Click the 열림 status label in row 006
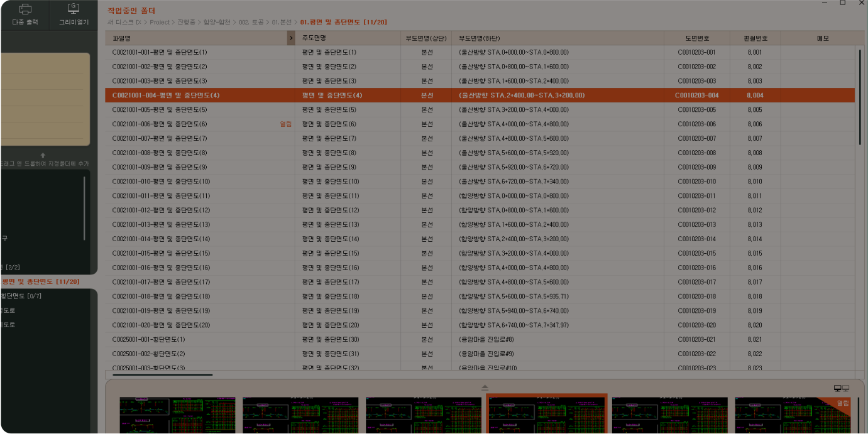Screen dimensions: 868x434 [286, 124]
